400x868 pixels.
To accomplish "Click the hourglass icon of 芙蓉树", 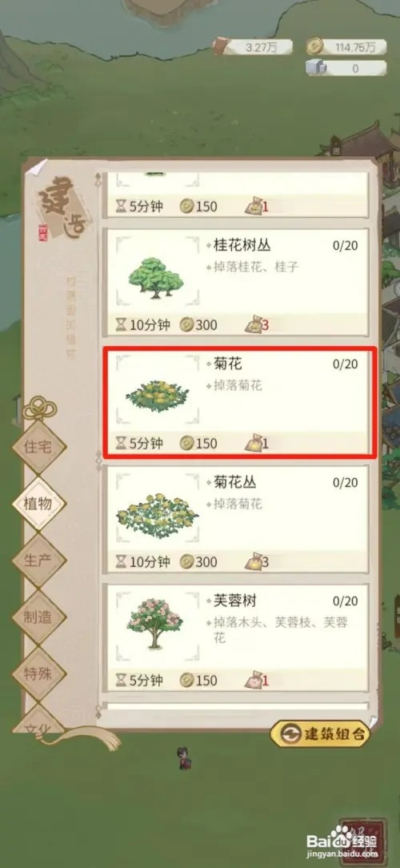I will [x=121, y=681].
